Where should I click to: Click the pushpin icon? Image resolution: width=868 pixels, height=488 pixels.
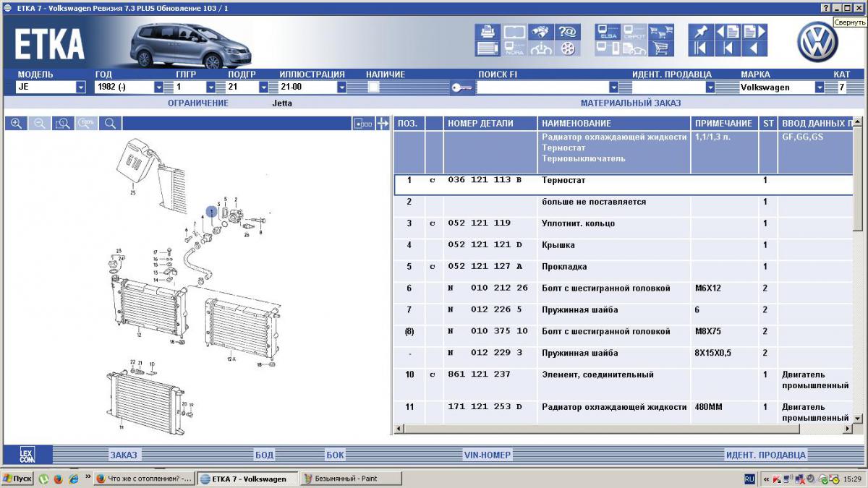tap(701, 32)
